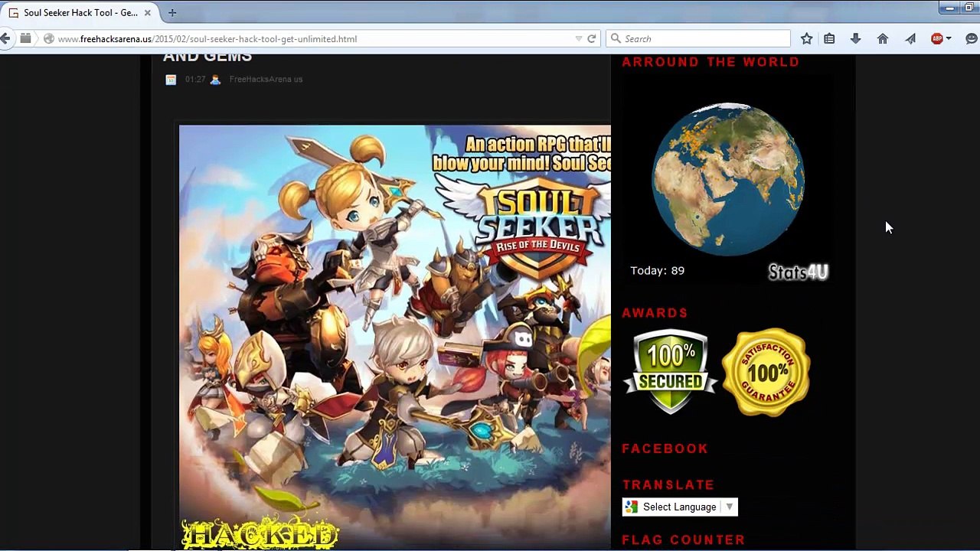
Task: Open the Downloads arrow icon
Action: pos(856,38)
